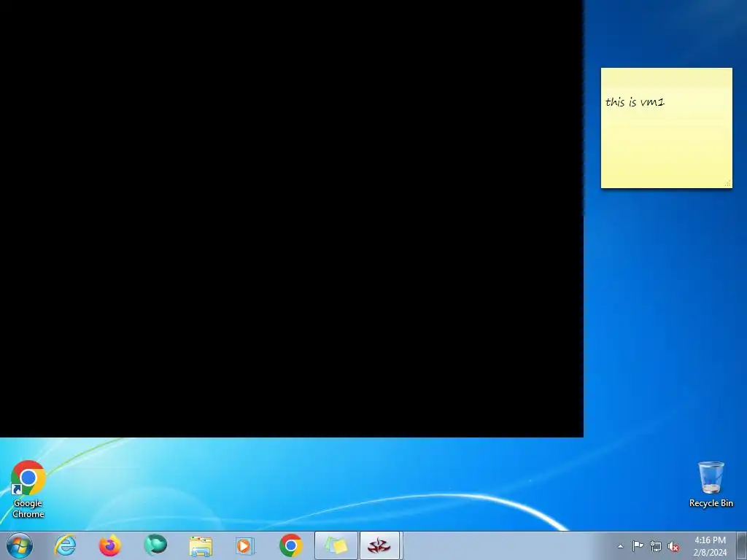Screen dimensions: 747x560
Task: Open Windows Explorer folder taskbar icon
Action: [201, 545]
